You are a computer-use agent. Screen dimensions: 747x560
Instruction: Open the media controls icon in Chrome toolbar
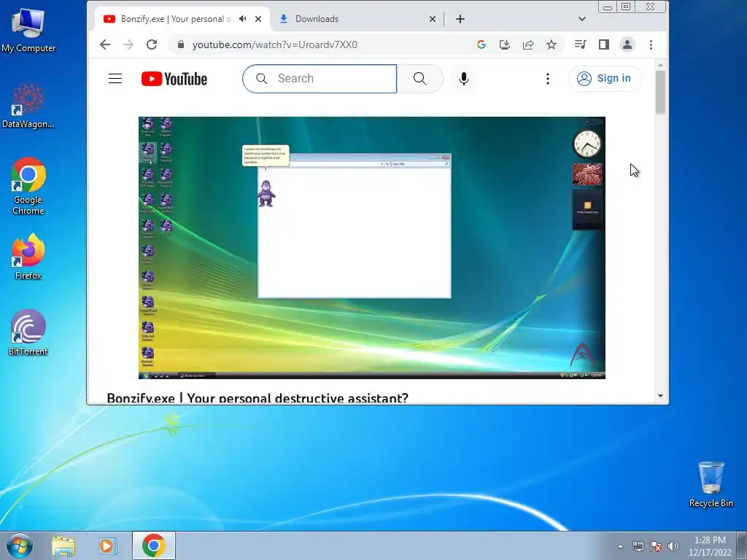pos(580,44)
